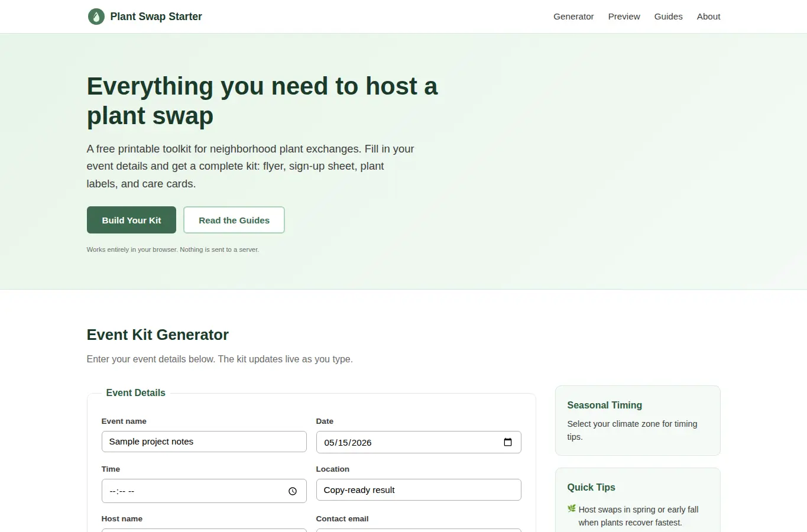Open the Guides nav link
Screen dimensions: 807x532
(x=668, y=17)
